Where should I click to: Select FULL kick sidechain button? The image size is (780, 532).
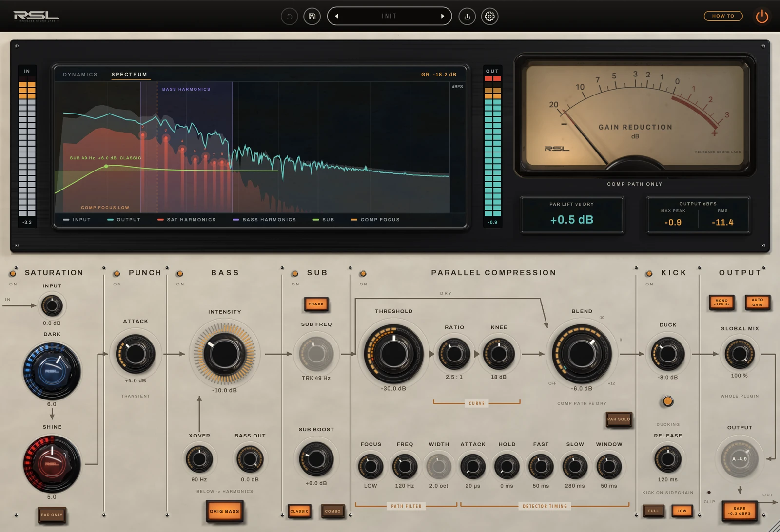(653, 511)
